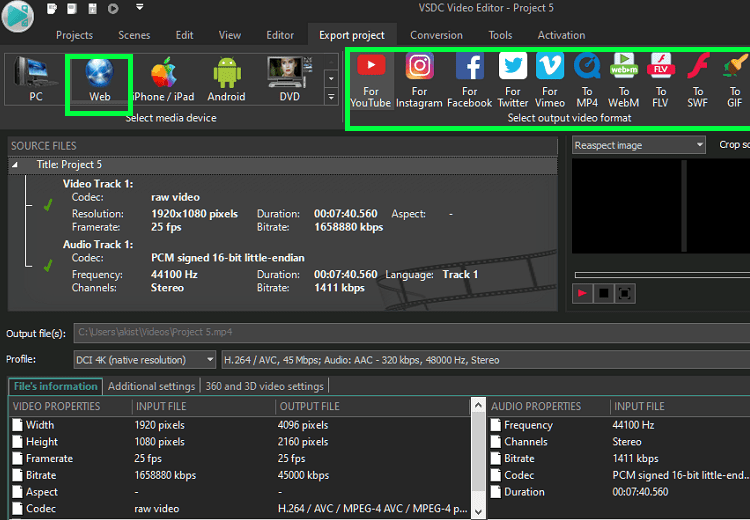Screen dimensions: 750x520
Task: Select Android media device
Action: 226,79
